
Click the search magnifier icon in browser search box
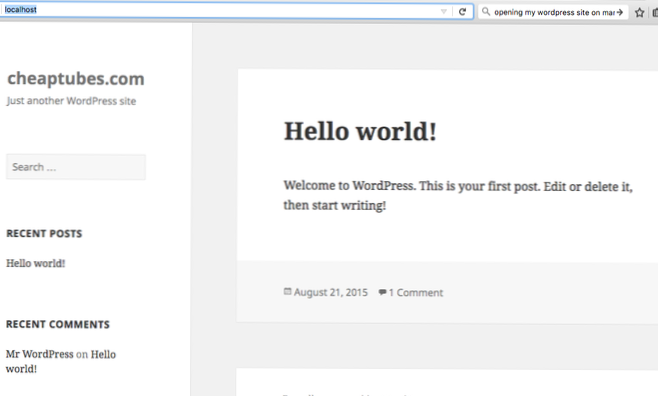coord(486,12)
